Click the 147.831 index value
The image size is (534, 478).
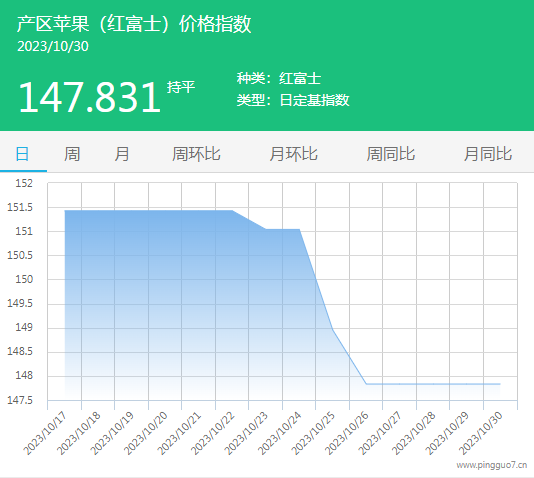point(89,97)
